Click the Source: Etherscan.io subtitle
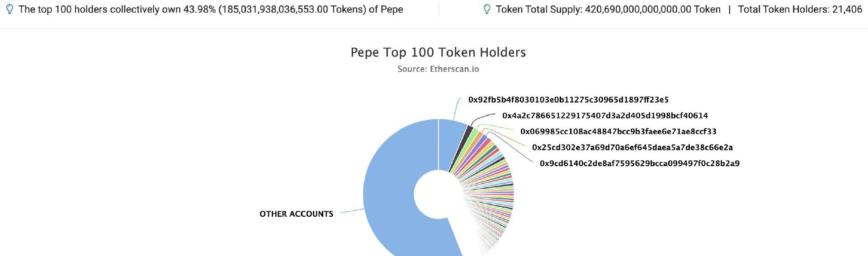The width and height of the screenshot is (868, 256). pos(438,69)
